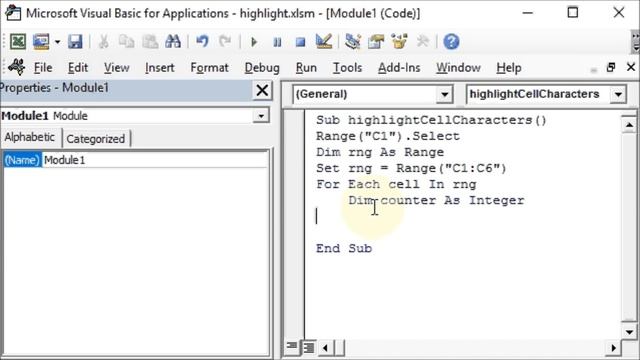Close the inner Module1 code window
Viewport: 640px width, 360px height.
(x=631, y=67)
